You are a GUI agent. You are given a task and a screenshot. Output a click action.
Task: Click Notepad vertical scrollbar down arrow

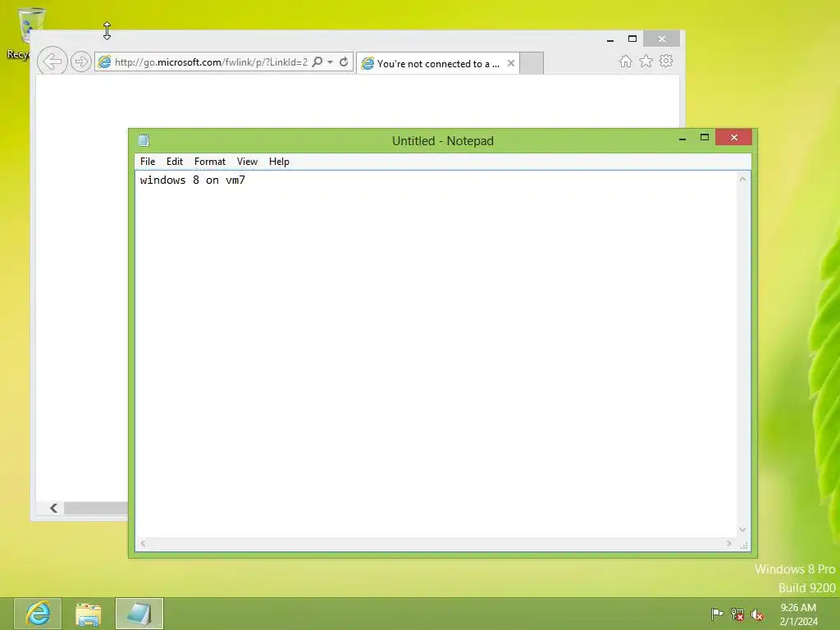742,529
